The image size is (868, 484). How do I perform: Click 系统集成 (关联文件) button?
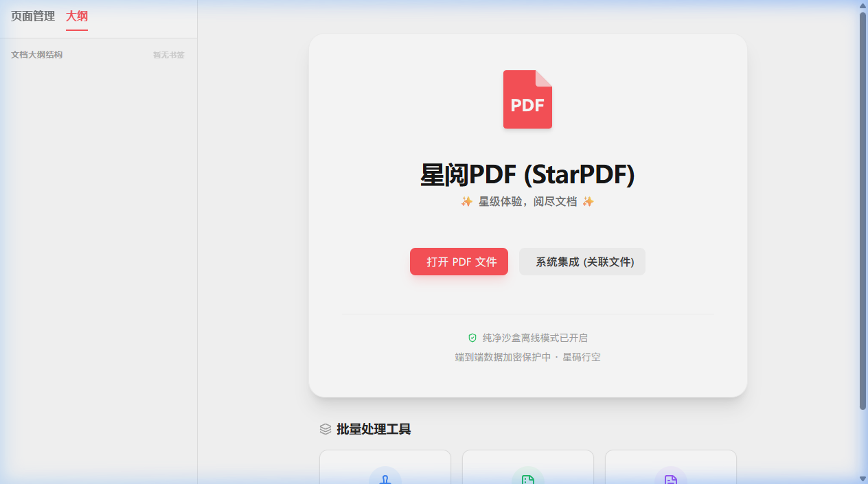(582, 262)
